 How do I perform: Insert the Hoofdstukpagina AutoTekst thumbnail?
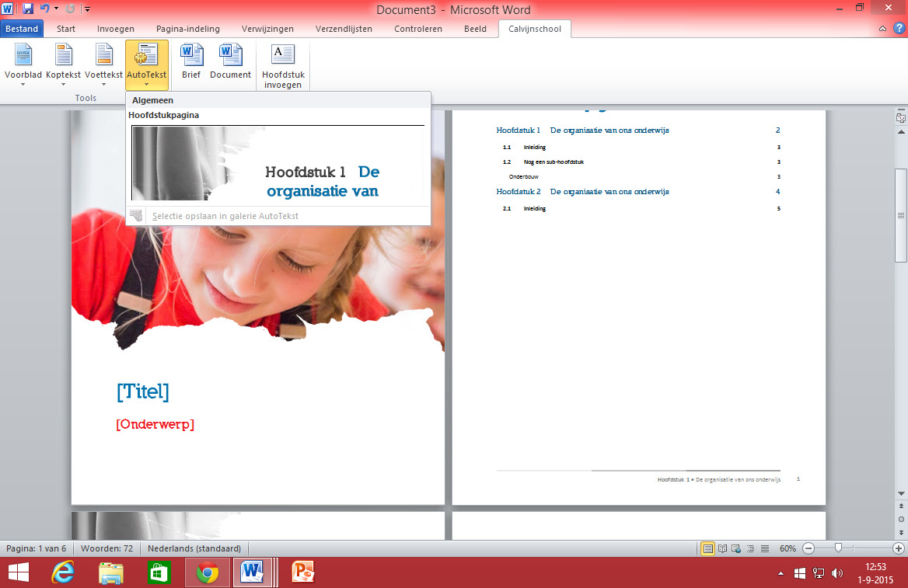[x=278, y=162]
